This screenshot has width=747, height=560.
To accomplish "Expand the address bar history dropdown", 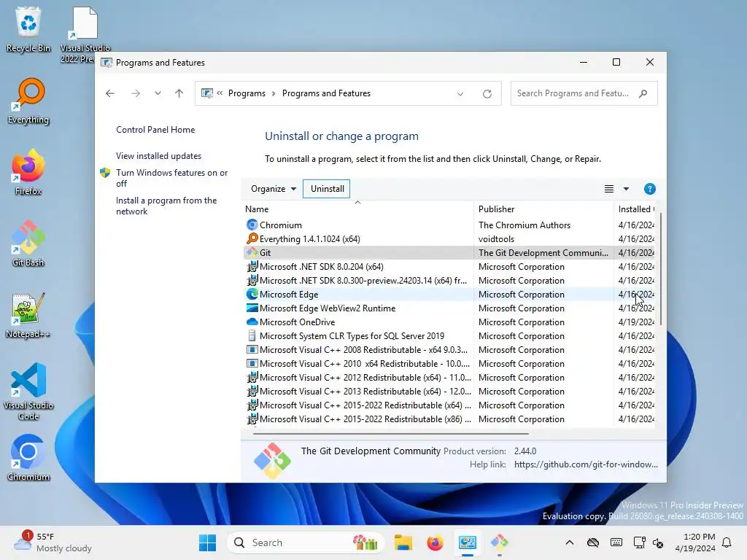I will click(x=460, y=94).
